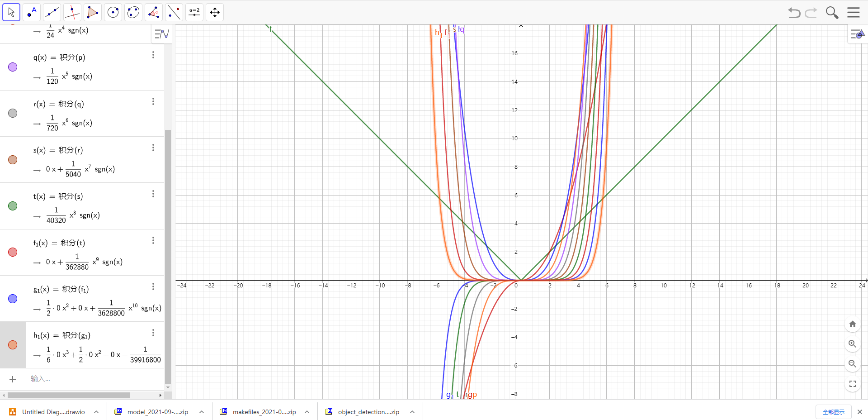Image resolution: width=868 pixels, height=420 pixels.
Task: Select the r(x) = 积分(q) definition
Action: click(59, 104)
